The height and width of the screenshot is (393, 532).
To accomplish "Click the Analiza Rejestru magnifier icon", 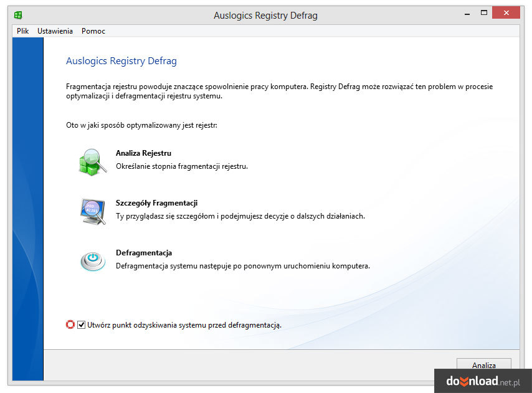I will [93, 162].
